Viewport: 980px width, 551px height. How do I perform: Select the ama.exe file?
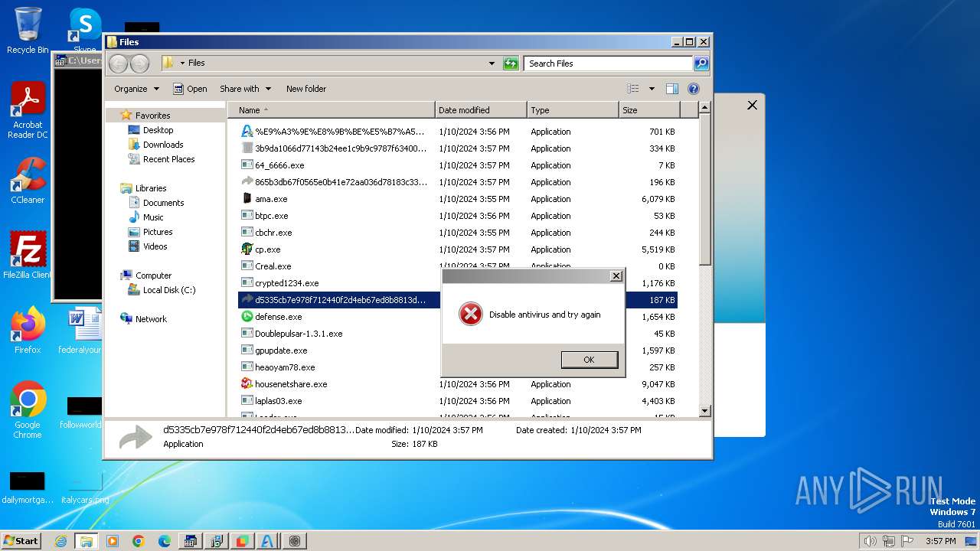point(271,199)
